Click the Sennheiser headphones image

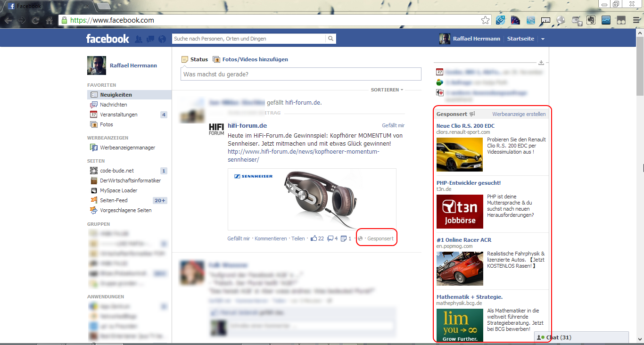pos(312,199)
